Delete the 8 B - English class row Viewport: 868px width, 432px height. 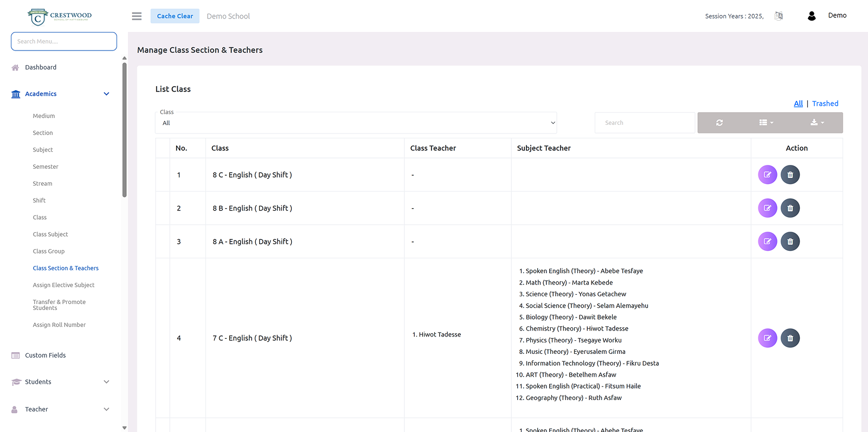(x=790, y=208)
